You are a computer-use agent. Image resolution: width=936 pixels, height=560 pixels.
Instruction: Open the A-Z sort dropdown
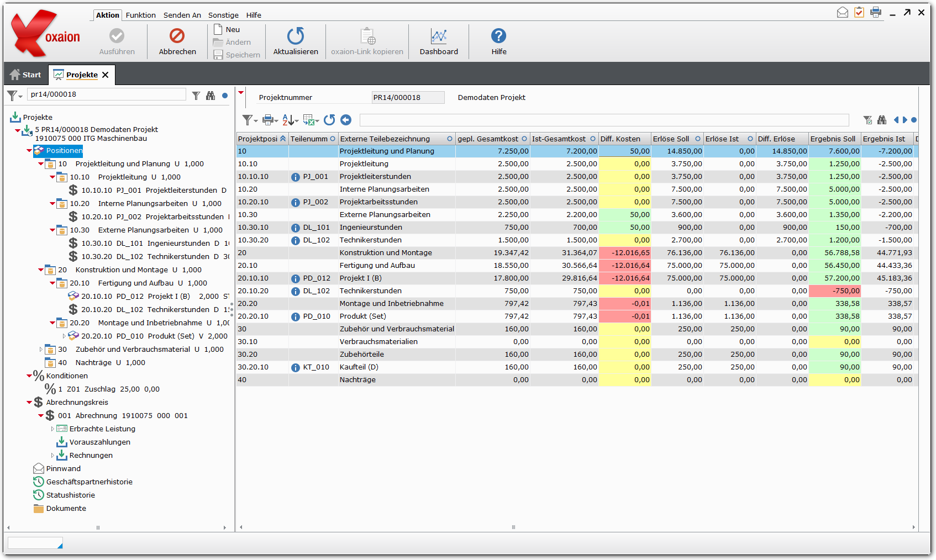tap(290, 120)
